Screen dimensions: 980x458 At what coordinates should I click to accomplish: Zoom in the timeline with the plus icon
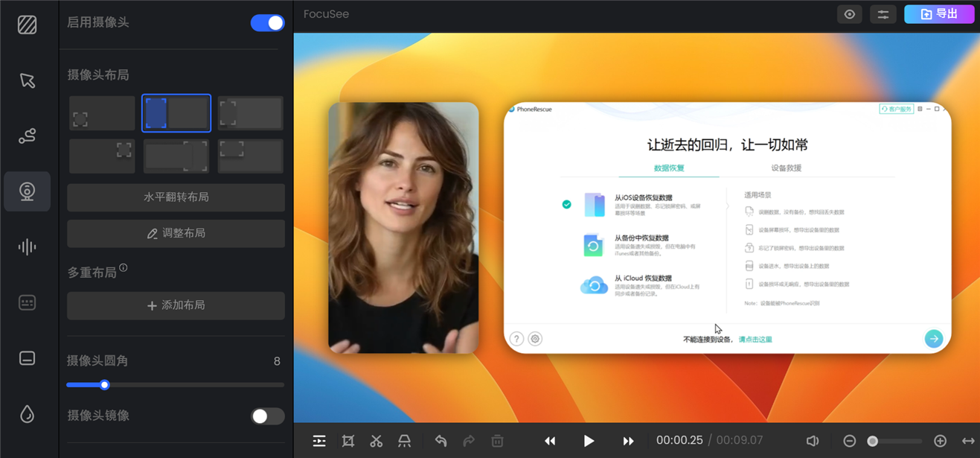pos(940,441)
